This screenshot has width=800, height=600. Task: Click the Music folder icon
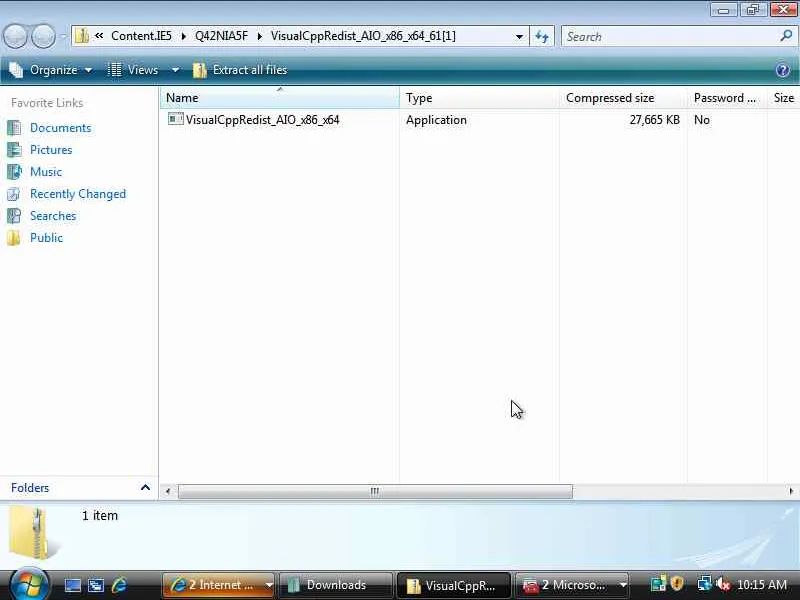[x=14, y=171]
